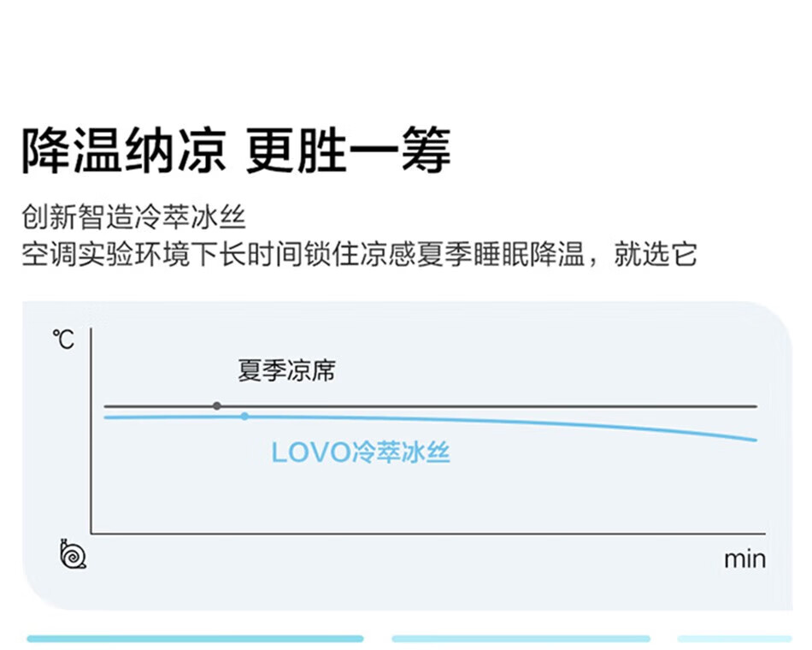Click the min axis label
Viewport: 812px width, 650px height.
[x=744, y=560]
